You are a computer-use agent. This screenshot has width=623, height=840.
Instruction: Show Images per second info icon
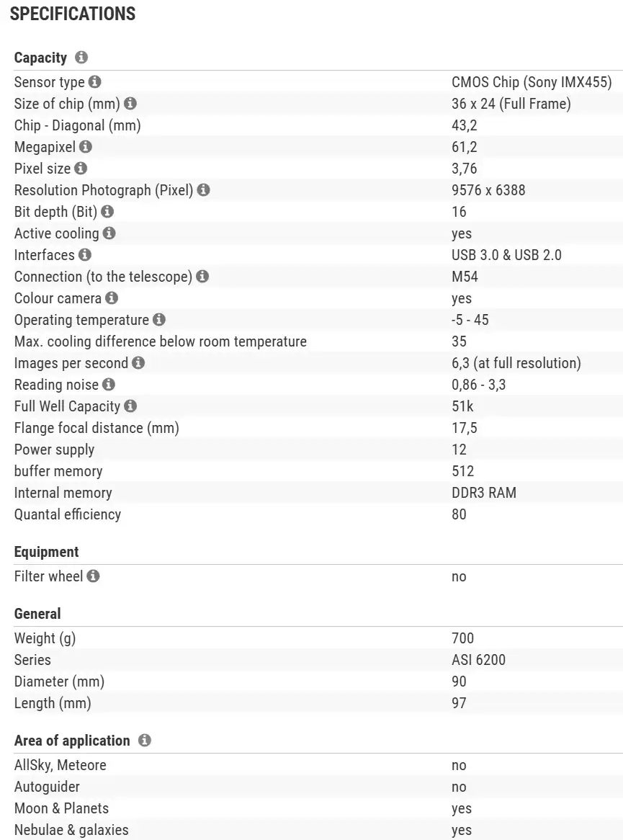click(x=138, y=363)
